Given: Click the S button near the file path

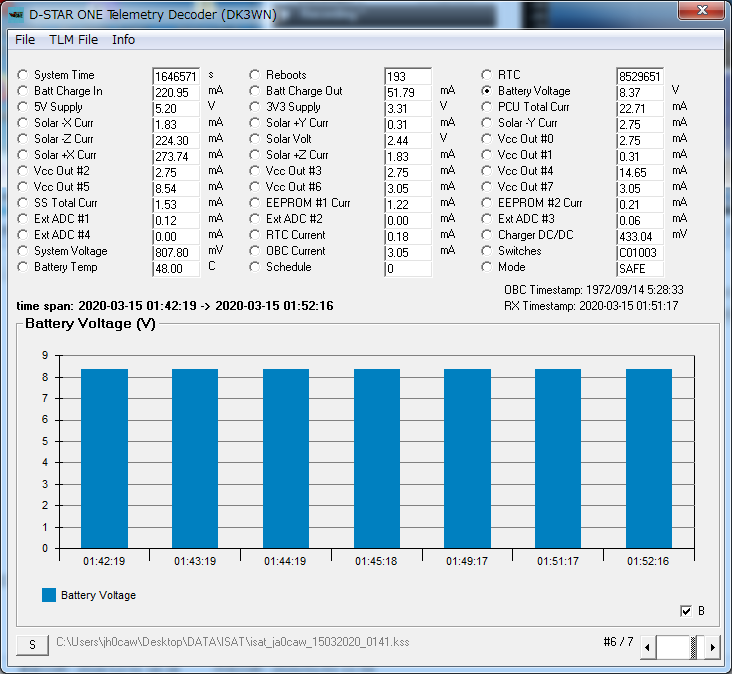Looking at the screenshot, I should 32,645.
